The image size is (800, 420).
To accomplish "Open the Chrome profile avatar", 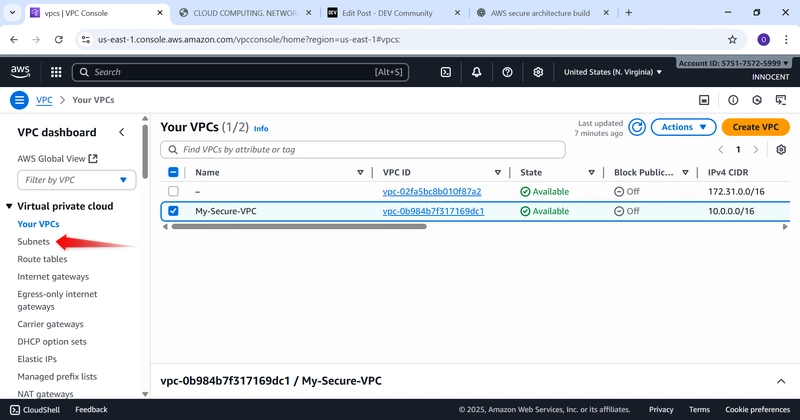I will (763, 39).
